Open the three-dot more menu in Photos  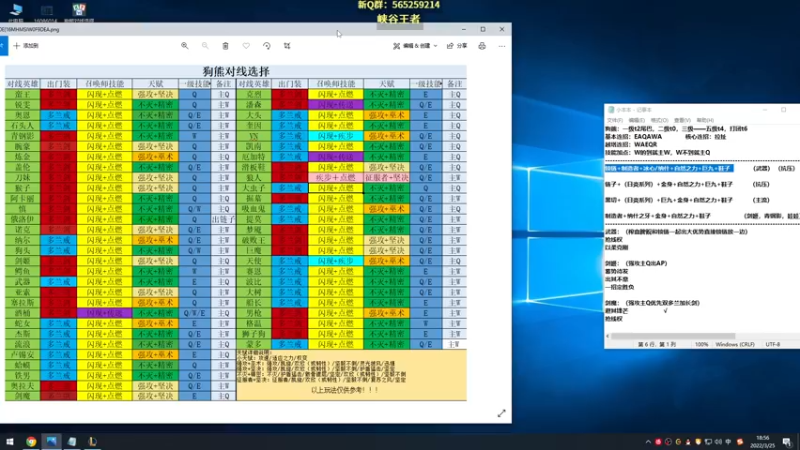click(502, 46)
